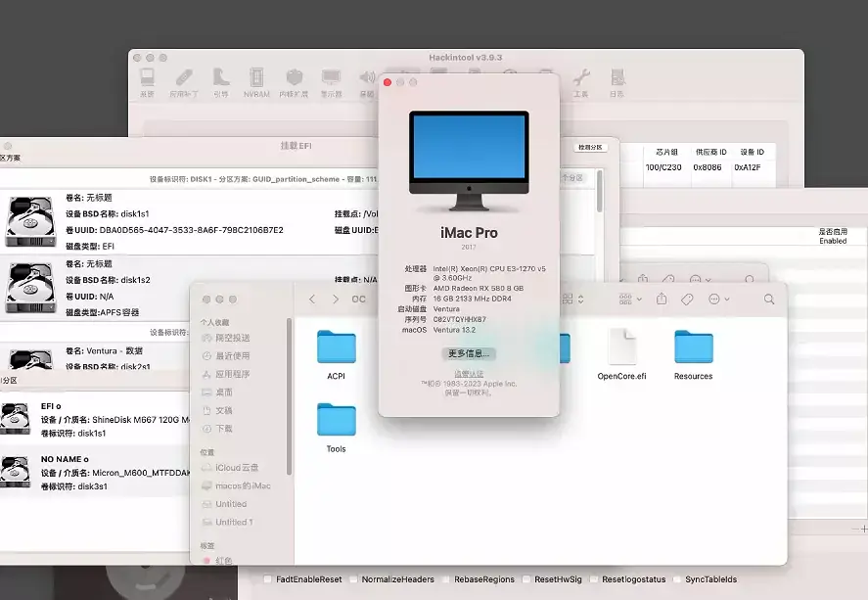Toggle the FadtEnableReset checkbox

point(268,579)
